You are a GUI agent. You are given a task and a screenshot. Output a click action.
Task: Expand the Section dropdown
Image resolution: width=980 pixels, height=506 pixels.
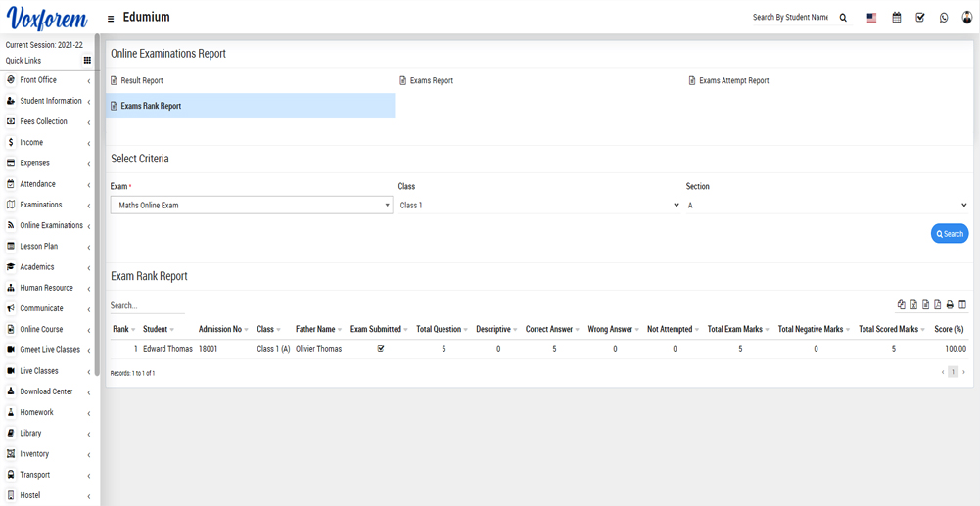coord(826,206)
